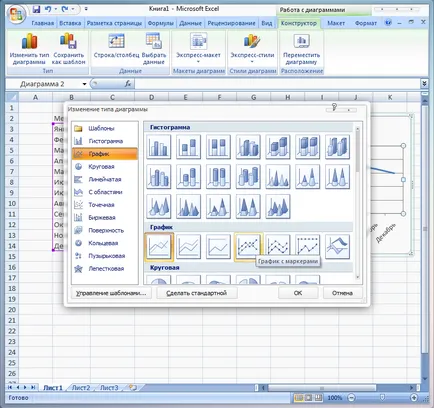Open the Макет chart tools tab

click(x=336, y=23)
